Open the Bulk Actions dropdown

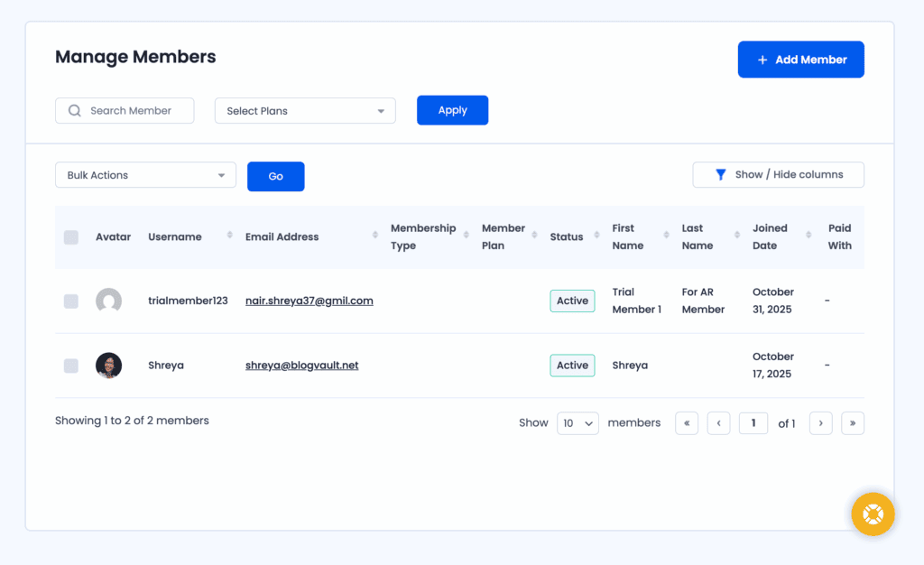(145, 175)
